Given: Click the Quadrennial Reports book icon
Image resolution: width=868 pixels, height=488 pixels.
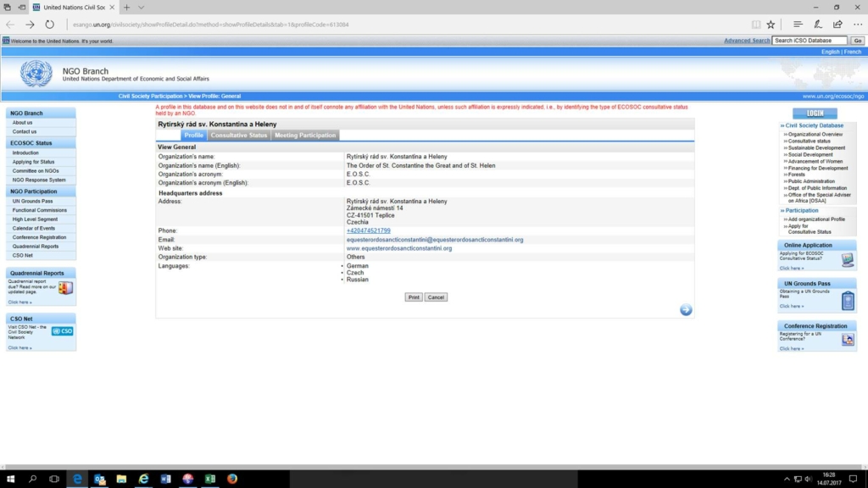Looking at the screenshot, I should pyautogui.click(x=65, y=288).
